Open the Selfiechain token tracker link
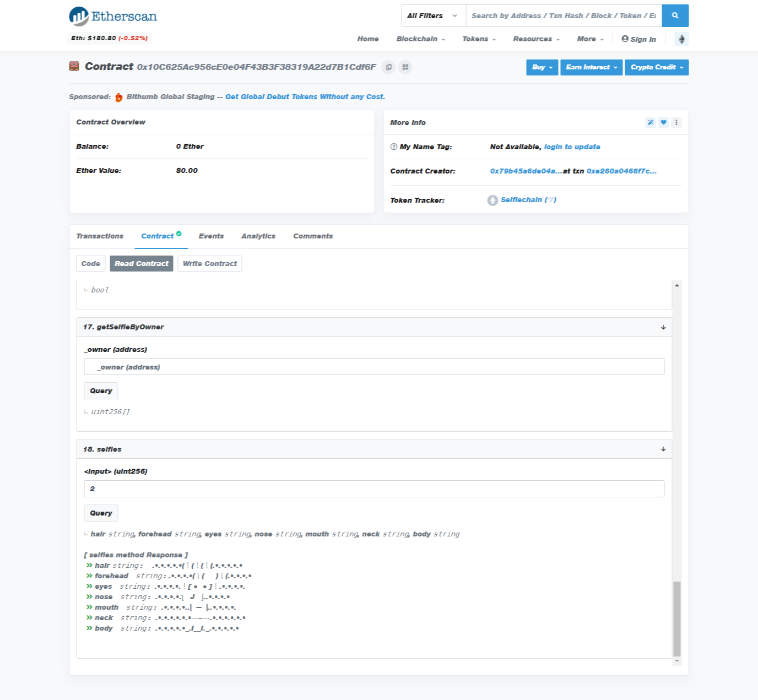 pos(528,200)
